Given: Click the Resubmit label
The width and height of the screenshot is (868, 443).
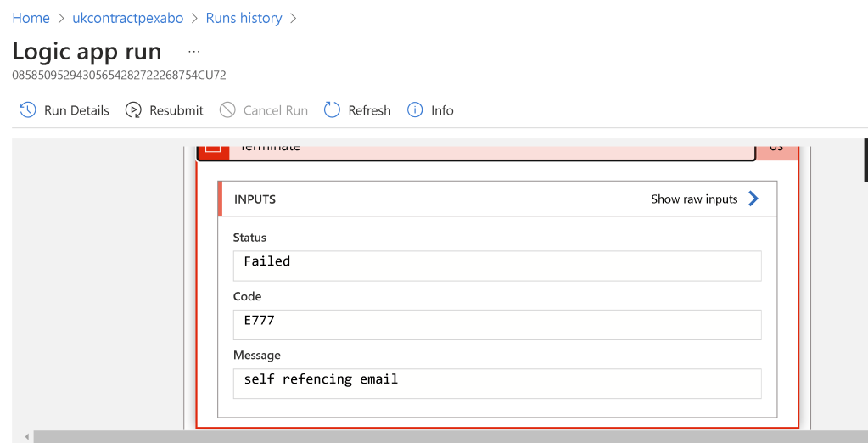Looking at the screenshot, I should 176,110.
